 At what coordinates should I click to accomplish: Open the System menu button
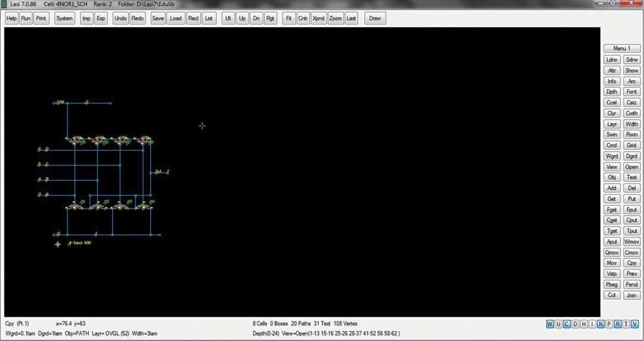click(64, 18)
